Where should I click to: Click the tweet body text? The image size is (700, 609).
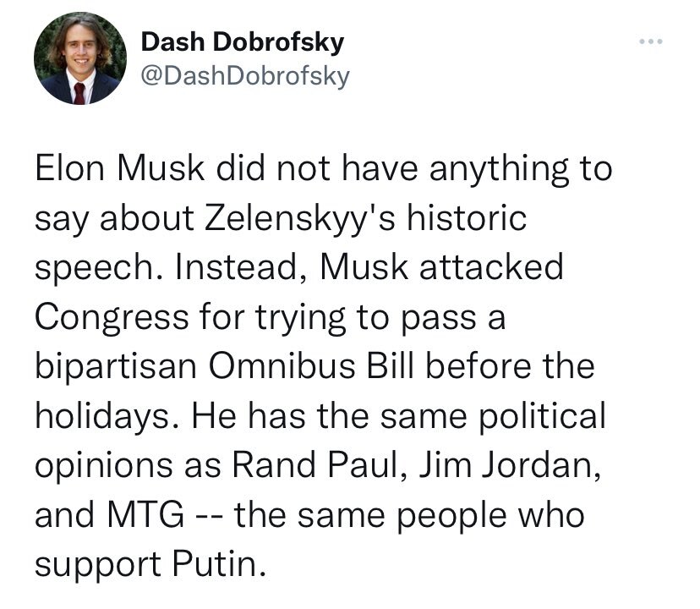click(321, 364)
